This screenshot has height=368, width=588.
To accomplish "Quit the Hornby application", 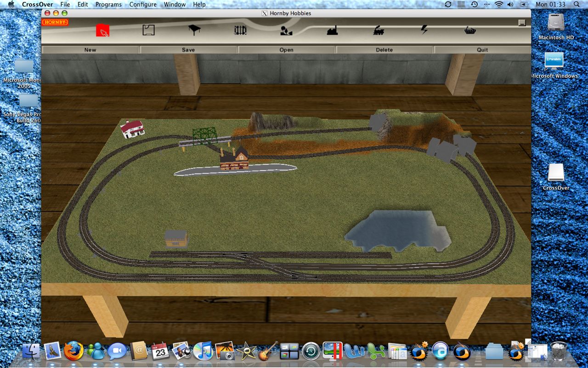I will pos(482,50).
